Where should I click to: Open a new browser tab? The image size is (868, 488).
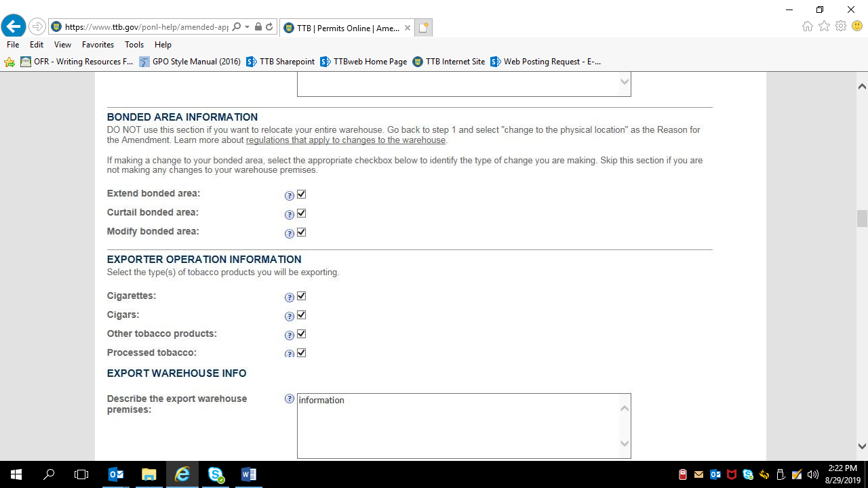[424, 28]
